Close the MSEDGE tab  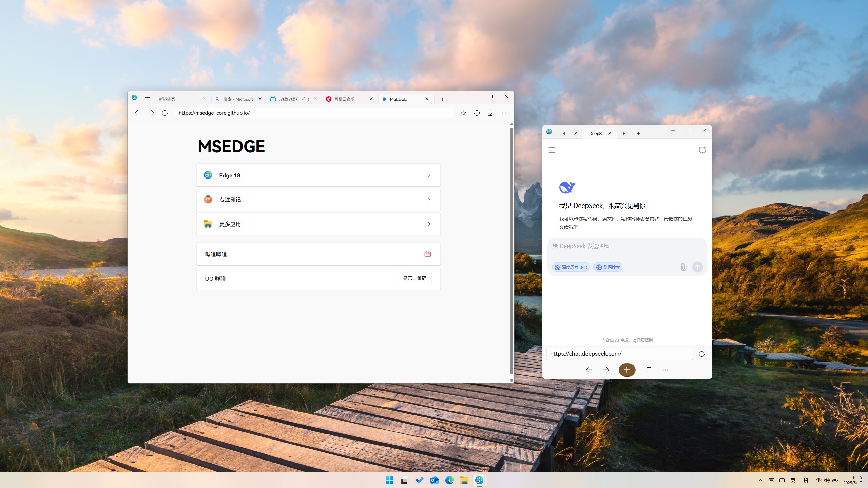click(427, 99)
